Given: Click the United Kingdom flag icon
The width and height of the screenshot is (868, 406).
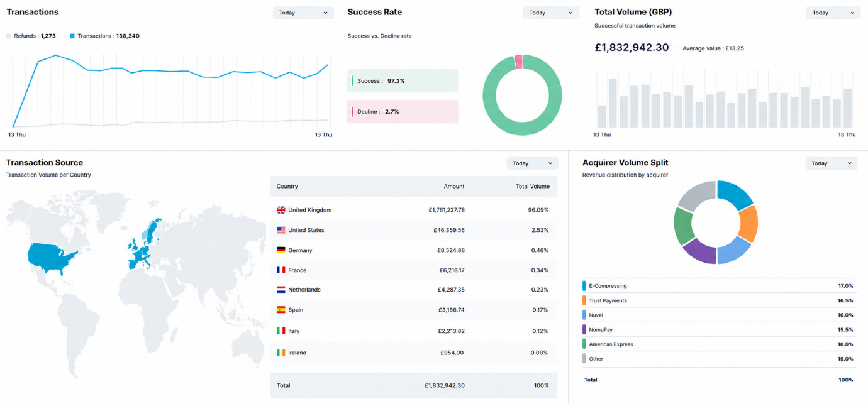Looking at the screenshot, I should click(281, 210).
